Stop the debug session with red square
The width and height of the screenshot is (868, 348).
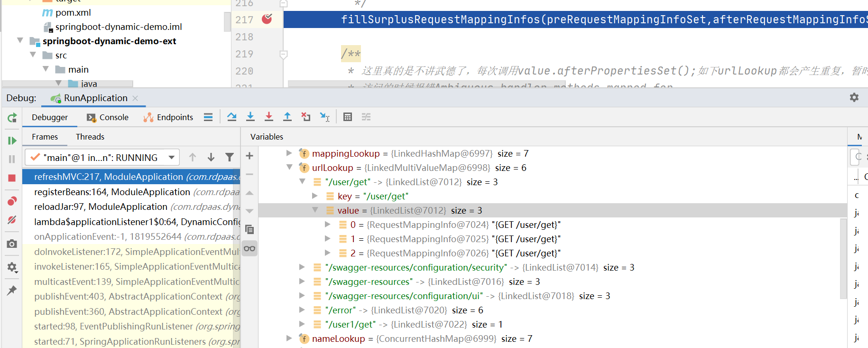[12, 178]
